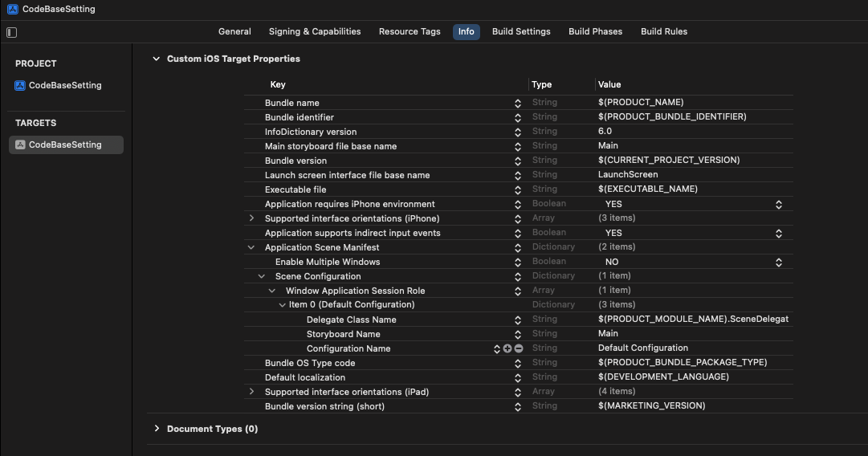Screen dimensions: 868x456
Task: Select the $(CURRENT_PROJECT_VERSION) value
Action: point(669,160)
